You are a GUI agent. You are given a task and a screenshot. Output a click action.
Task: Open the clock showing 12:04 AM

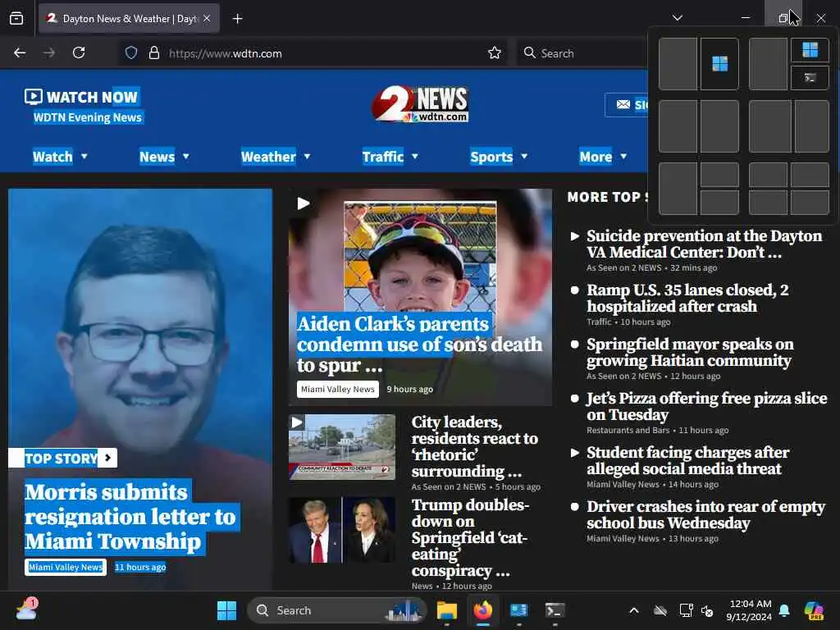(x=750, y=610)
